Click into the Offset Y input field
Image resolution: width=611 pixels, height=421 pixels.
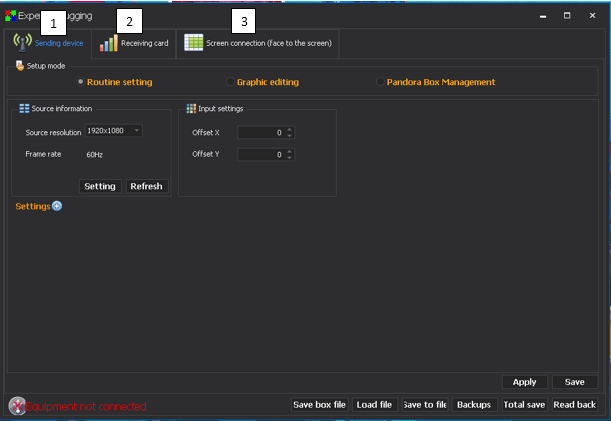click(x=260, y=154)
